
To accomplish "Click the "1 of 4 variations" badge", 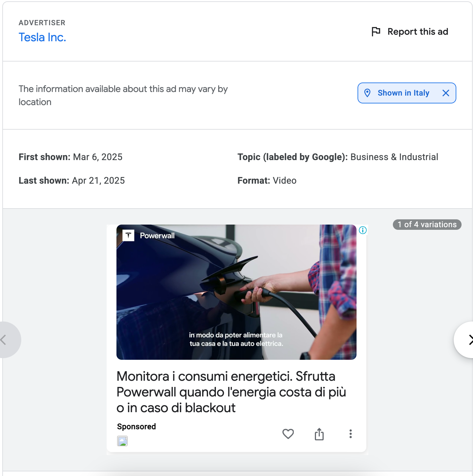I will (427, 225).
